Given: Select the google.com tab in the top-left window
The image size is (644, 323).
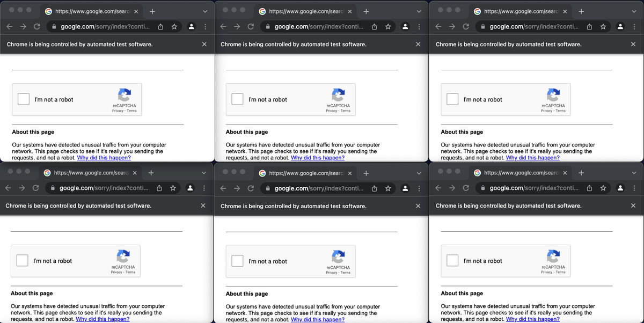Looking at the screenshot, I should [91, 11].
